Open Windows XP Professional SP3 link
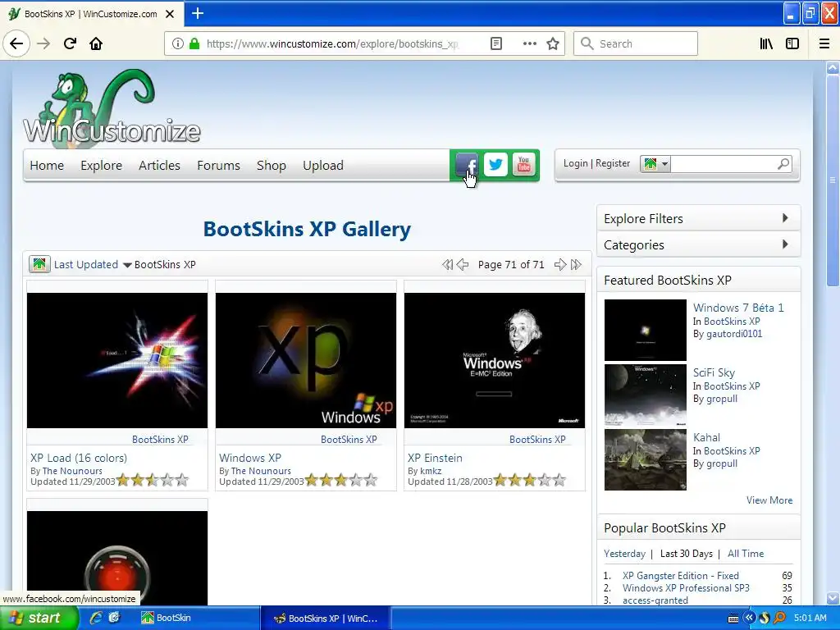The image size is (840, 630). [686, 587]
